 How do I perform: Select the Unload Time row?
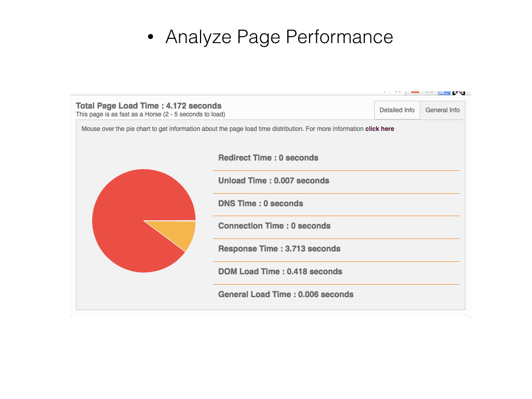[336, 181]
